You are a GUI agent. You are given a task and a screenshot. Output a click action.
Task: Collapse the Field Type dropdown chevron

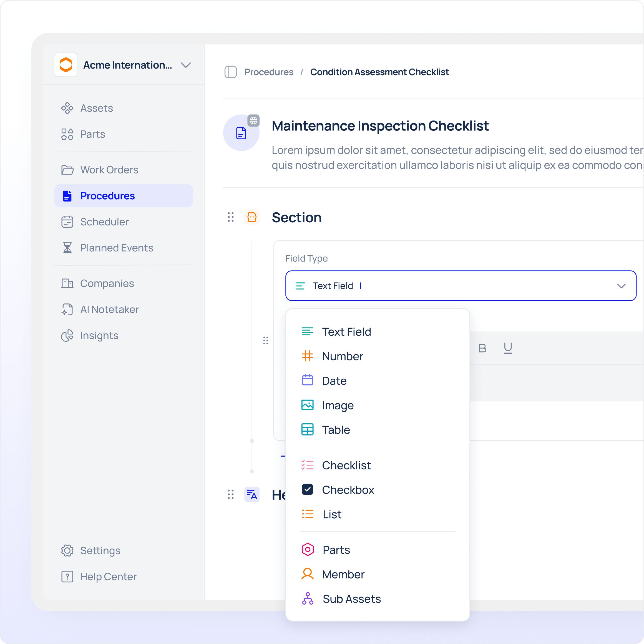621,286
